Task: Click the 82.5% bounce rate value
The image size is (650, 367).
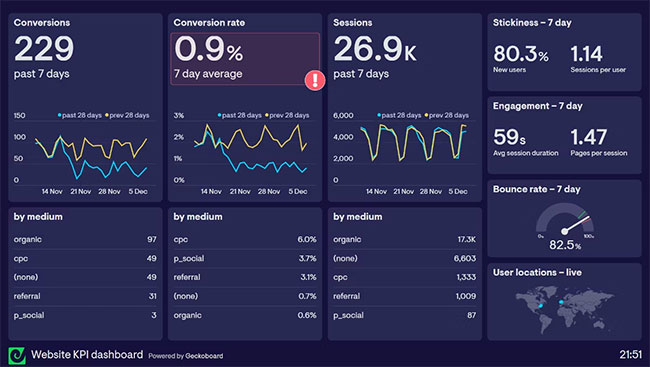Action: pos(565,245)
